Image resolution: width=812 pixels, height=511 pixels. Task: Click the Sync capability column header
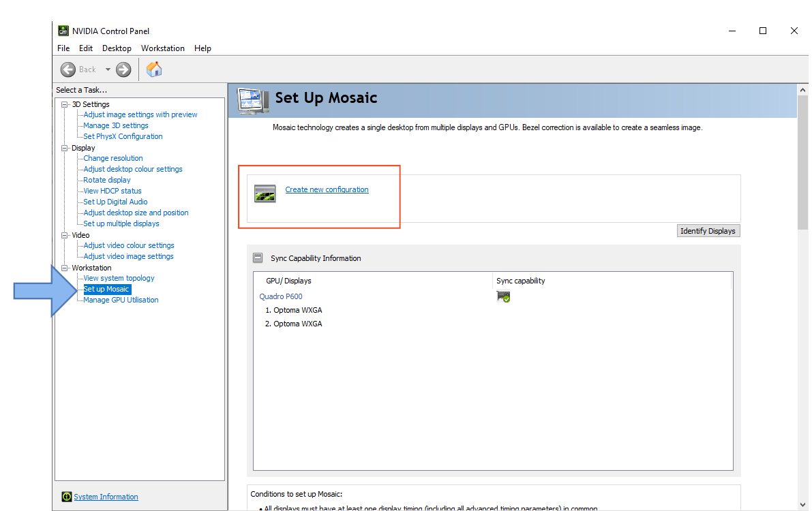pyautogui.click(x=520, y=281)
